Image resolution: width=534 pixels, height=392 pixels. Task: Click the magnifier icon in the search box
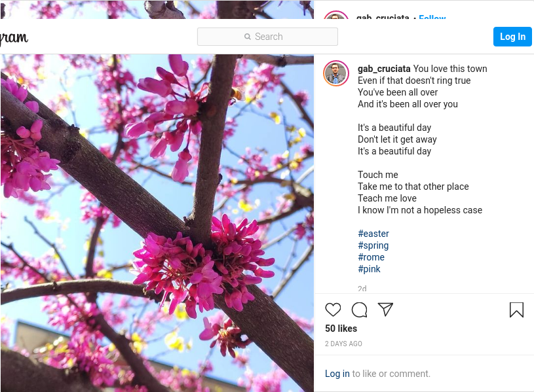click(x=248, y=37)
